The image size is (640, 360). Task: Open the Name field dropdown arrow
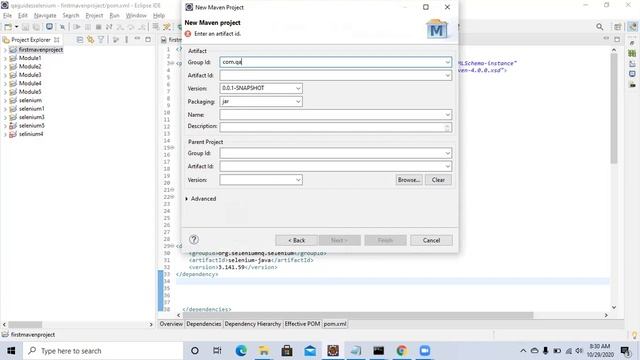pos(447,115)
